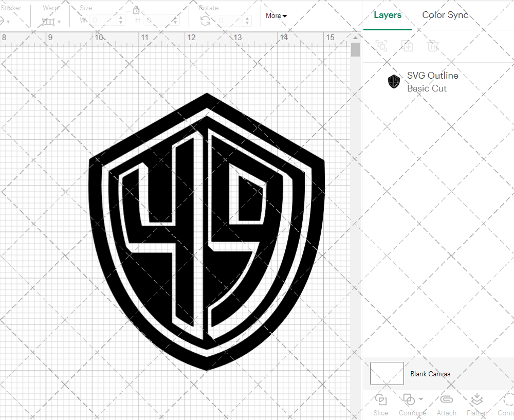Click the width stepper arrows
This screenshot has width=514, height=420.
click(121, 21)
